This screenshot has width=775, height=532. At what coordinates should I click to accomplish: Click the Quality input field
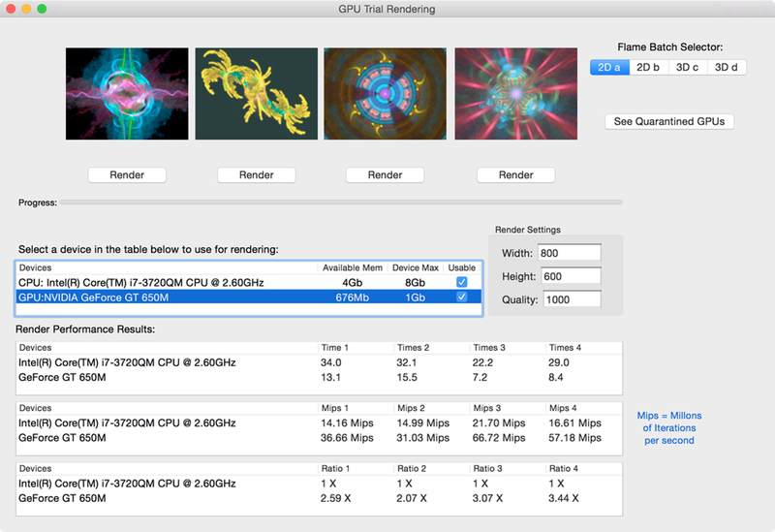[573, 299]
